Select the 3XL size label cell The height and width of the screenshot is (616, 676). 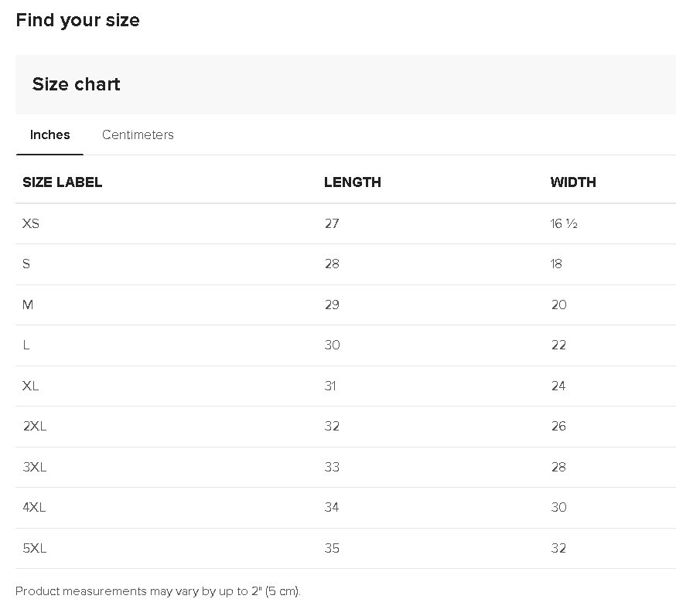tap(35, 467)
